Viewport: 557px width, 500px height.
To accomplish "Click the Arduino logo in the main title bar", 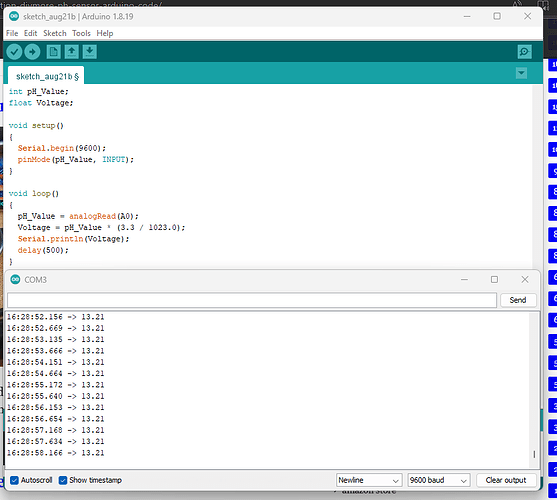I will coord(14,16).
